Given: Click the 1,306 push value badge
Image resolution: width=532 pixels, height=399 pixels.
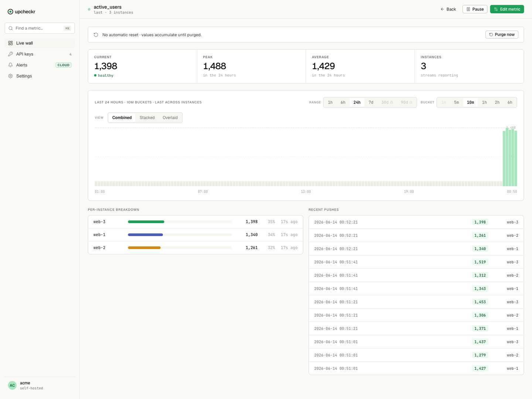Looking at the screenshot, I should (x=480, y=315).
